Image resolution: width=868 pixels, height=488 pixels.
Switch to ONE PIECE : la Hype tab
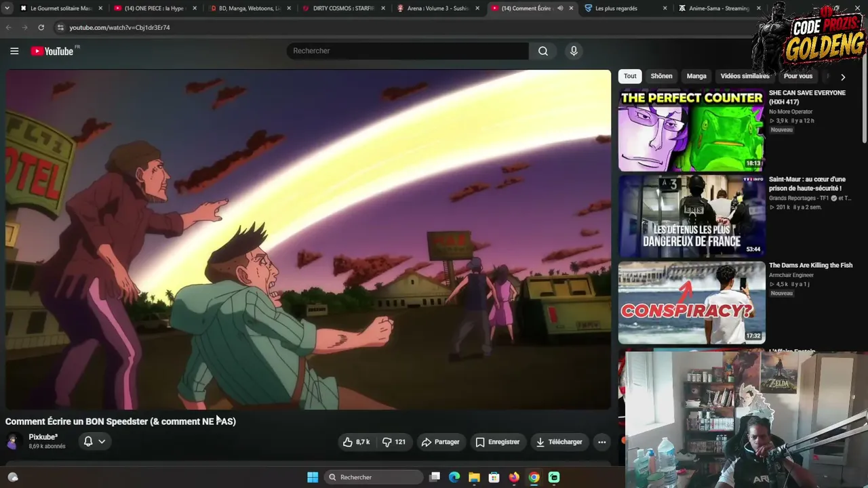pyautogui.click(x=155, y=8)
